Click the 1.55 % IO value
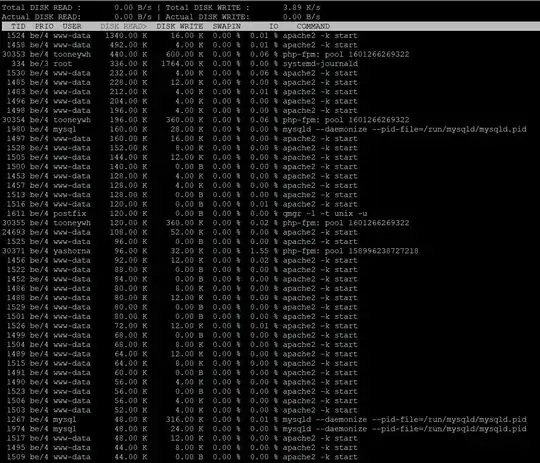The width and height of the screenshot is (540, 463). [x=264, y=251]
